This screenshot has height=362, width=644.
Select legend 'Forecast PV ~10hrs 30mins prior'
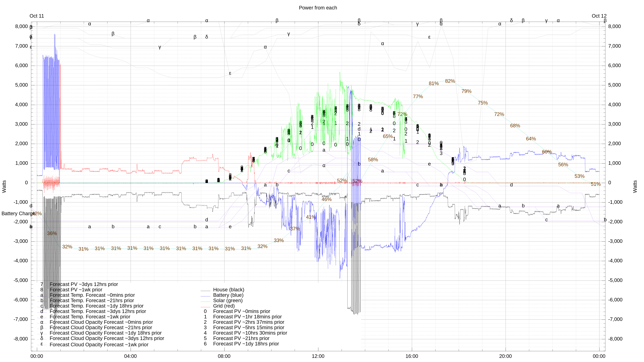coord(250,333)
